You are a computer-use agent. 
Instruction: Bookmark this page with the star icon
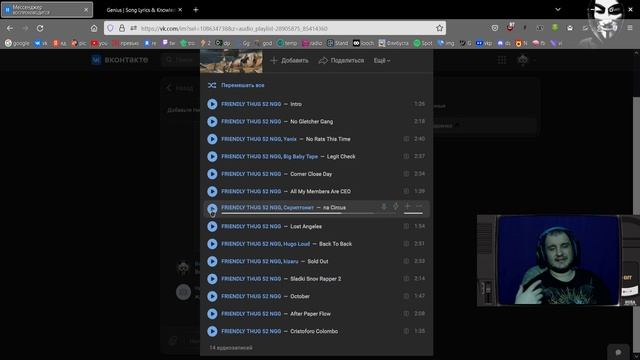point(439,28)
